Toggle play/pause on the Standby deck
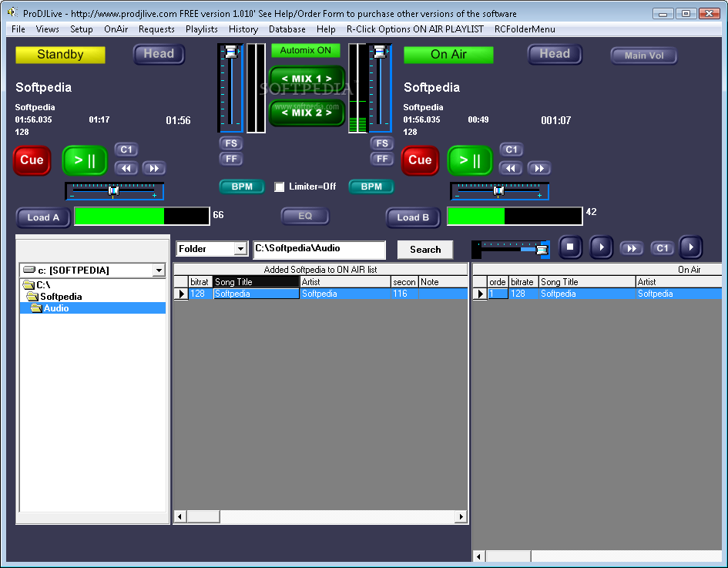728x568 pixels. 85,160
